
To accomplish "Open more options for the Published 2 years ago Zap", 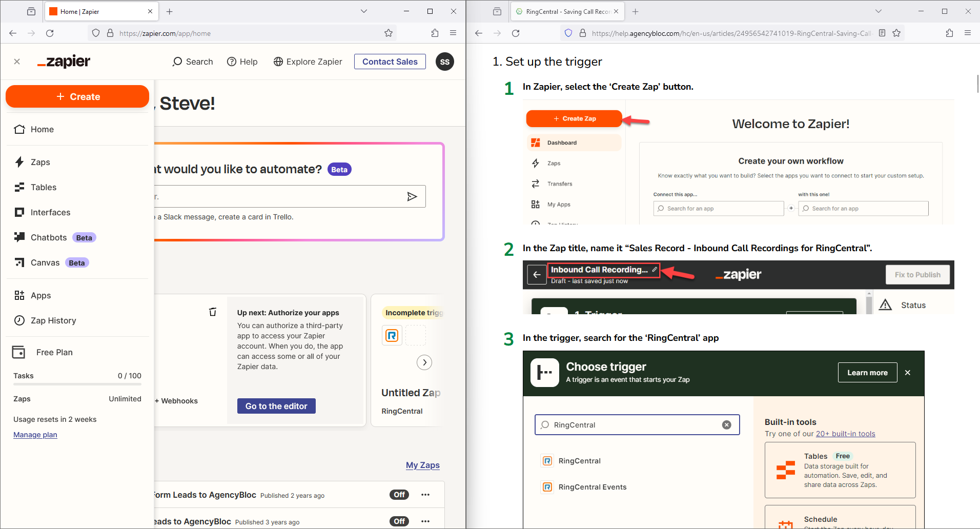I will (425, 495).
